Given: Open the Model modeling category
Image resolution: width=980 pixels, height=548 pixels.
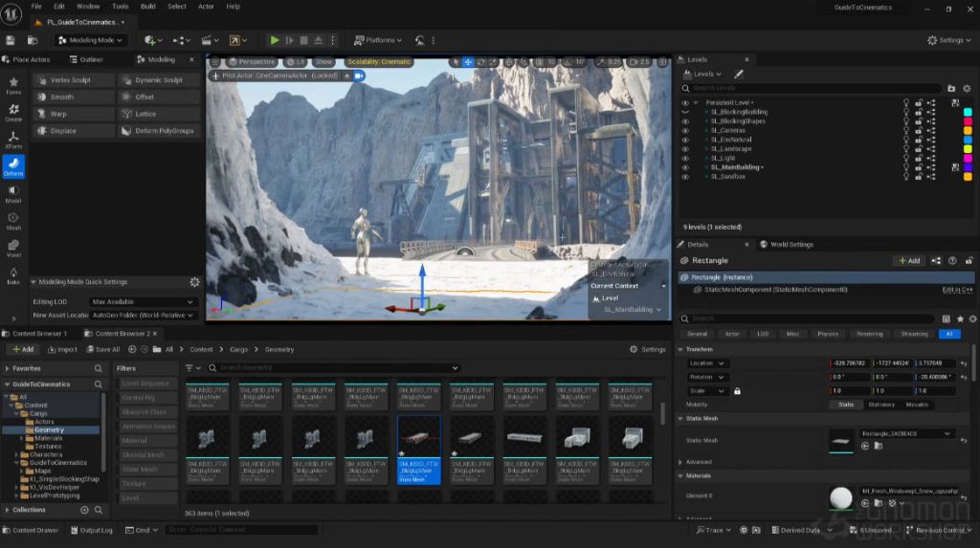Looking at the screenshot, I should [x=13, y=194].
